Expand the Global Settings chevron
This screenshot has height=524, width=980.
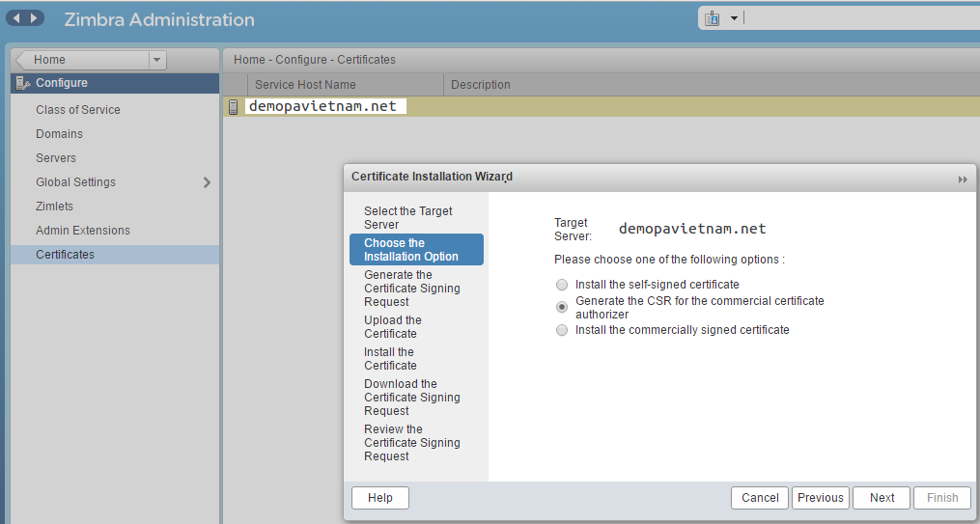(x=207, y=182)
